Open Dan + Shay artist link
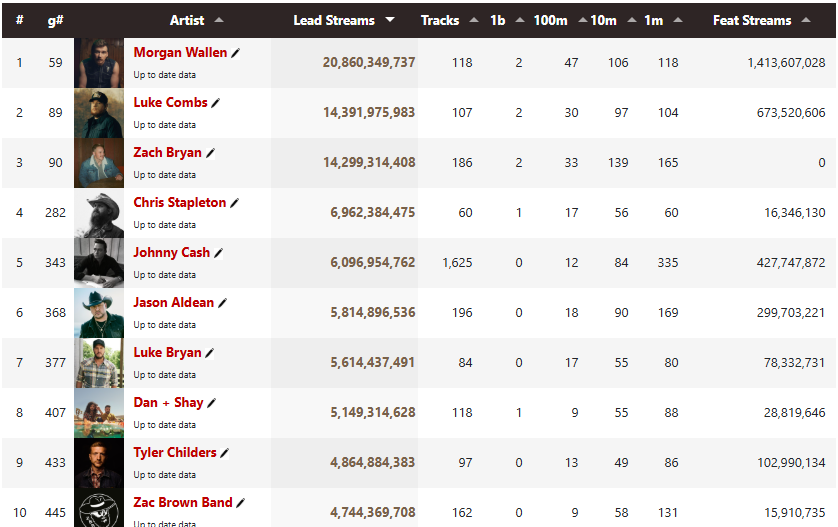 click(168, 402)
